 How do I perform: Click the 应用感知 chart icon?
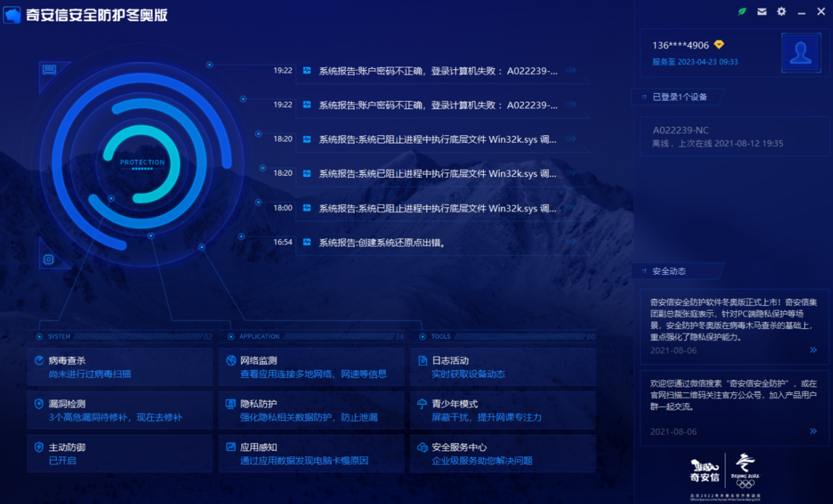(231, 447)
